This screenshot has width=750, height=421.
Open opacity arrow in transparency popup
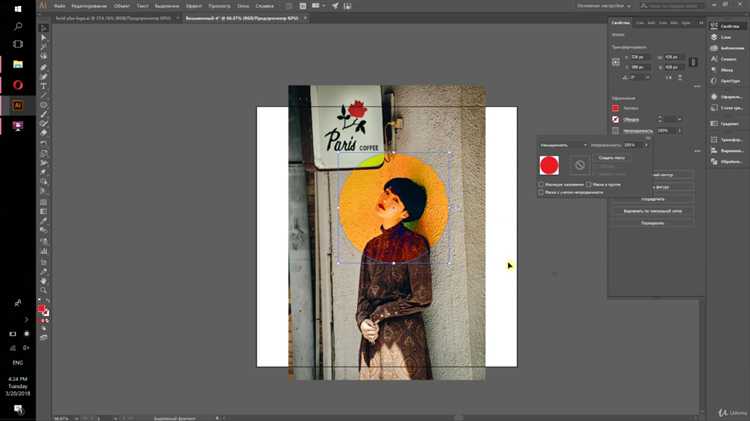point(646,145)
